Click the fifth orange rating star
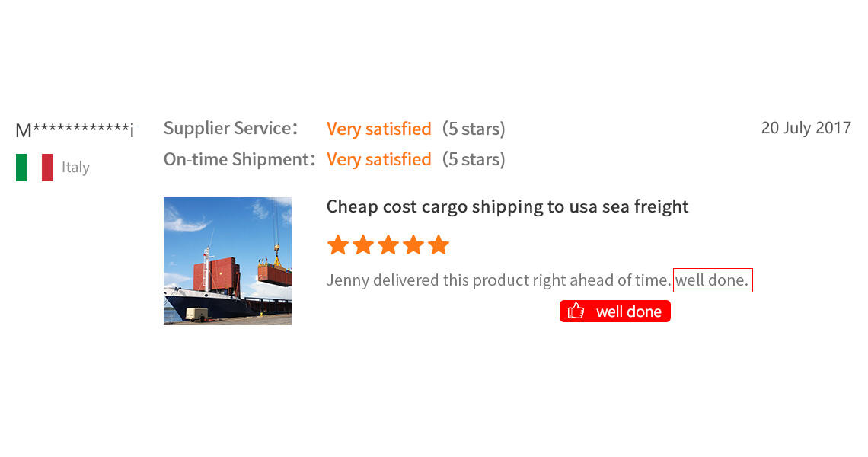This screenshot has width=868, height=457. coord(439,245)
